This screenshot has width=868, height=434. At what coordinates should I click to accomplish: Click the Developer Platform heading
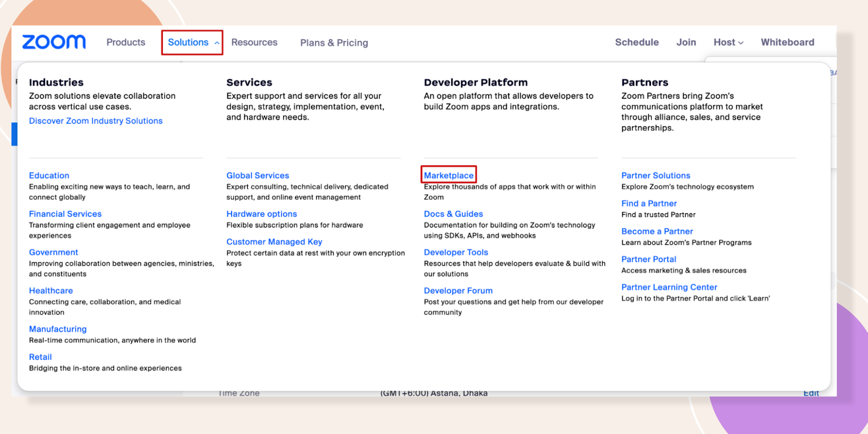point(476,82)
